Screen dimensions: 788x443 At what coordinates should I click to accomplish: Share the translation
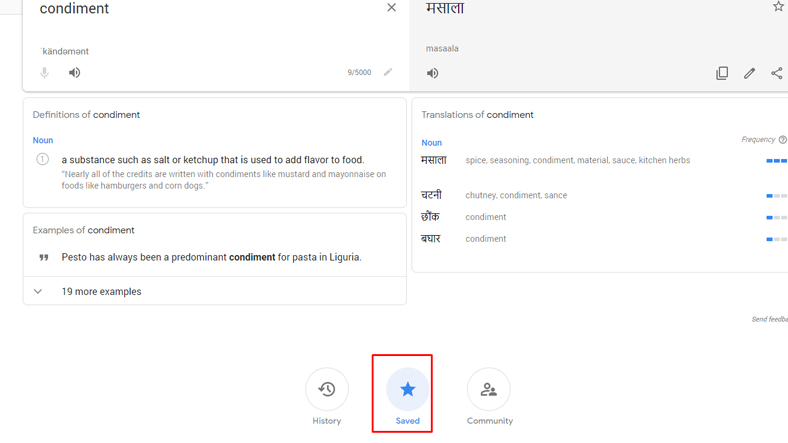776,73
